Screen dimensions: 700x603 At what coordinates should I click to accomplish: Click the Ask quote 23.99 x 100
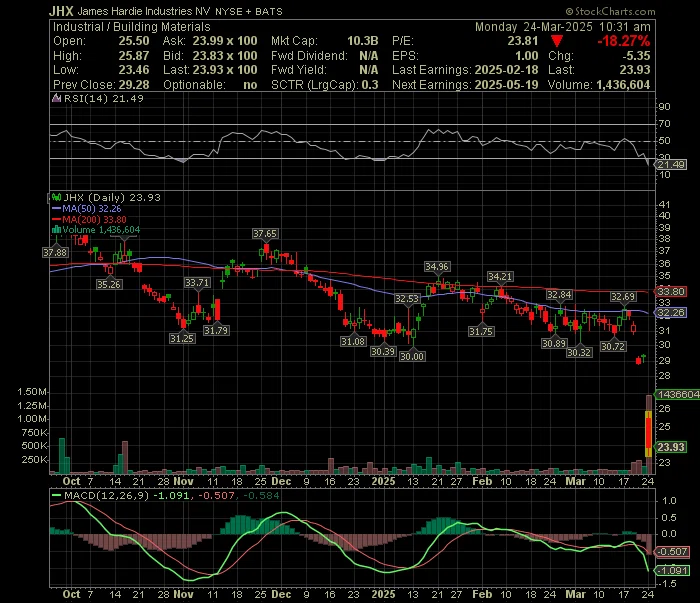pyautogui.click(x=225, y=41)
